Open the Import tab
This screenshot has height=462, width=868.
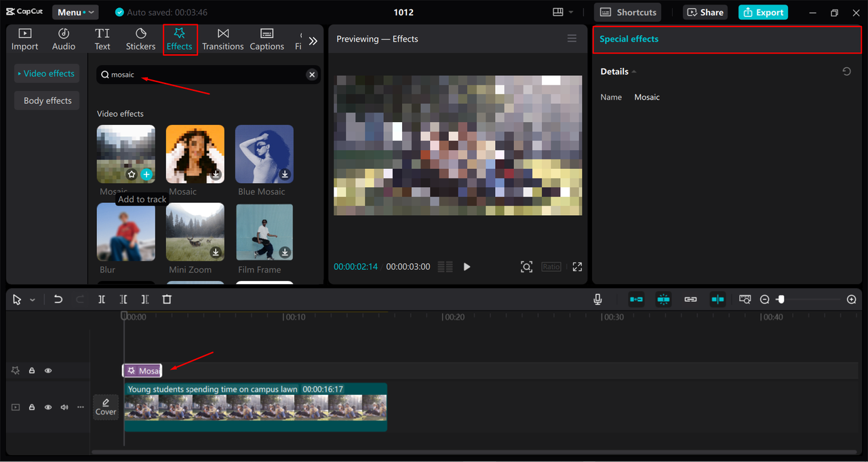coord(24,40)
